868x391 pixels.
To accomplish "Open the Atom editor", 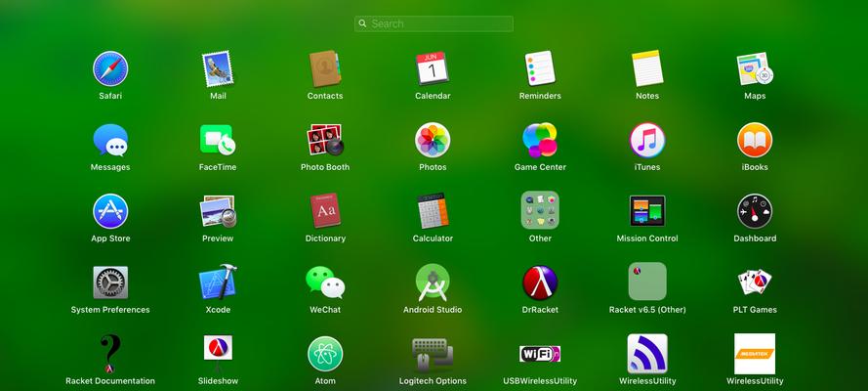I will pos(325,354).
